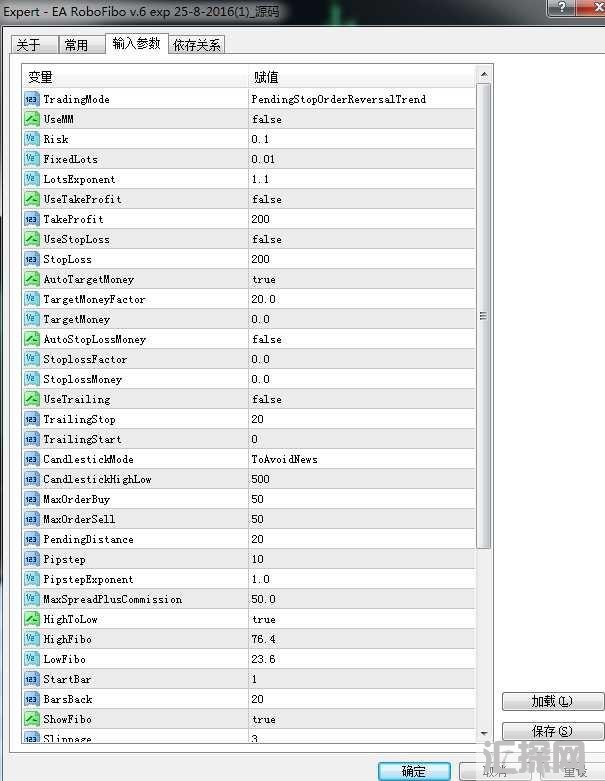Click the boolean icon beside ShowFibo

point(31,719)
